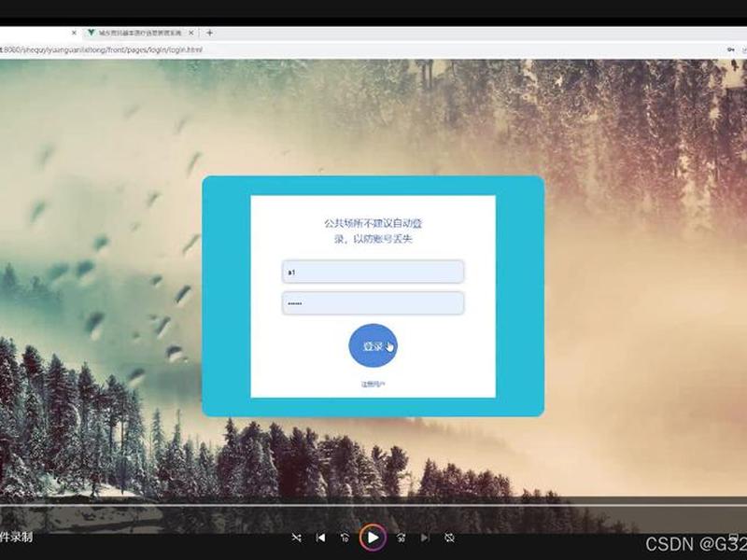Focus the masked password field
Image resolution: width=747 pixels, height=560 pixels.
373,302
